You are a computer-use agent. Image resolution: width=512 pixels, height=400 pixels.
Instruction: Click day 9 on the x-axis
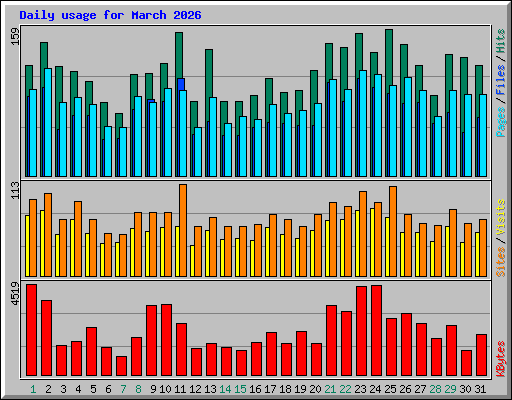coord(153,389)
